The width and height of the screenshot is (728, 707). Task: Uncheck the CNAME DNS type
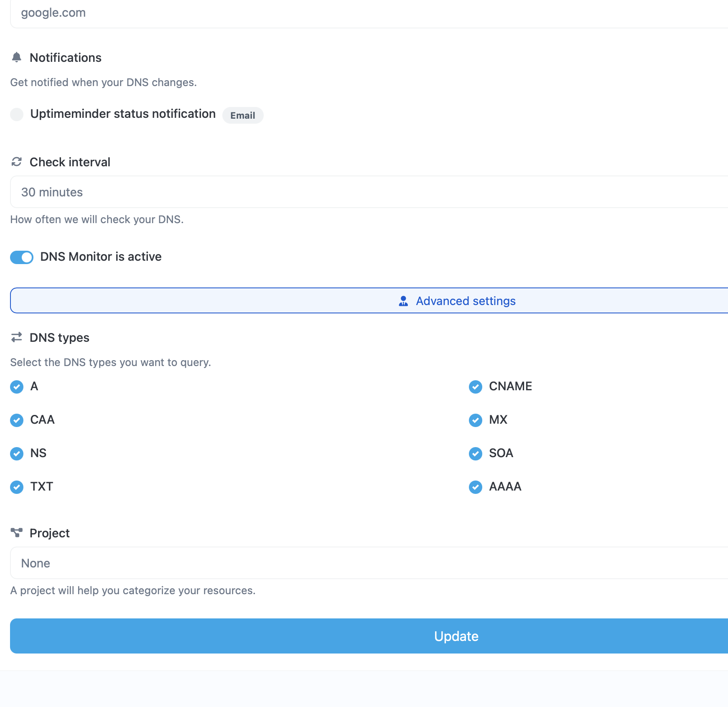click(476, 387)
